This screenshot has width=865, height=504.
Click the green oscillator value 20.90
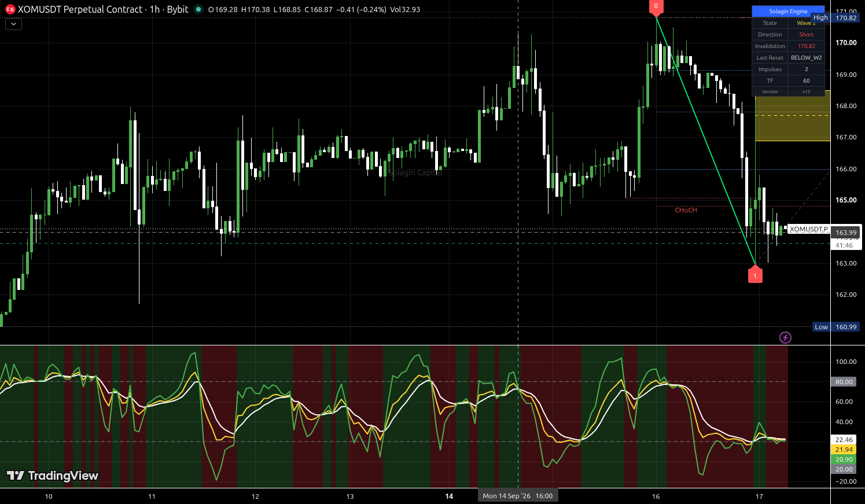844,459
